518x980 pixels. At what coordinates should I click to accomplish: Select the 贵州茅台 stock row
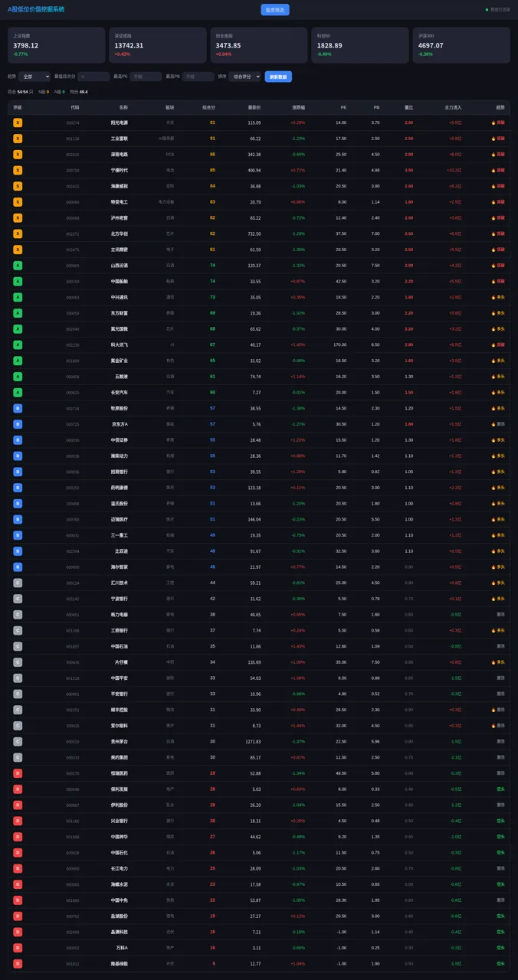point(259,741)
